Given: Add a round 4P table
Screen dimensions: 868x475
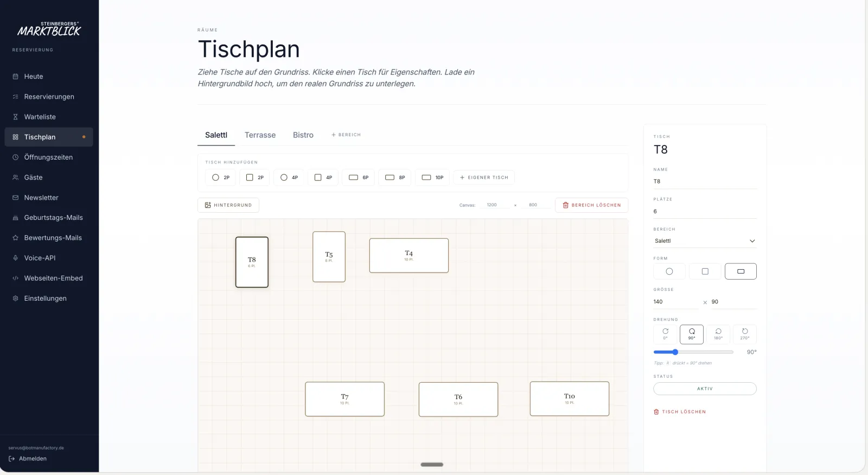Looking at the screenshot, I should tap(289, 178).
